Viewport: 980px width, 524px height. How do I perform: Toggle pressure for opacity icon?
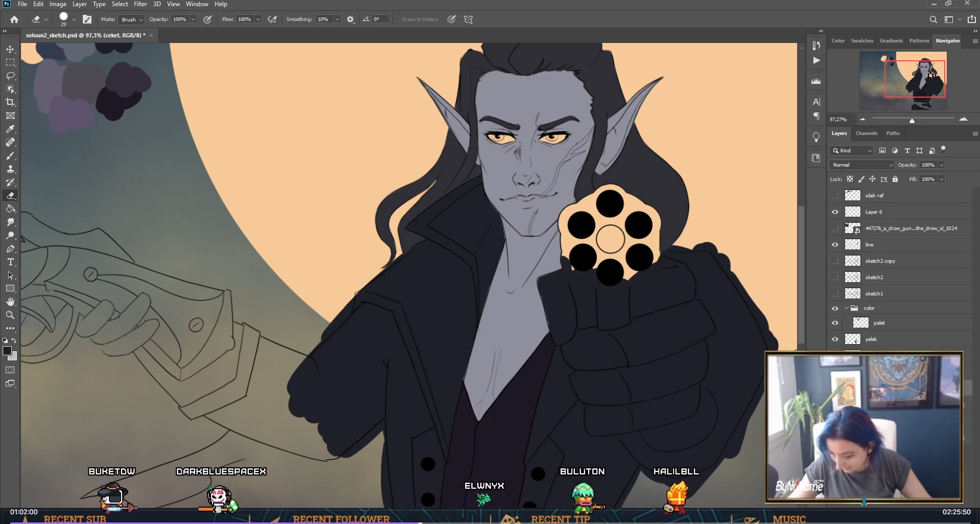point(207,19)
